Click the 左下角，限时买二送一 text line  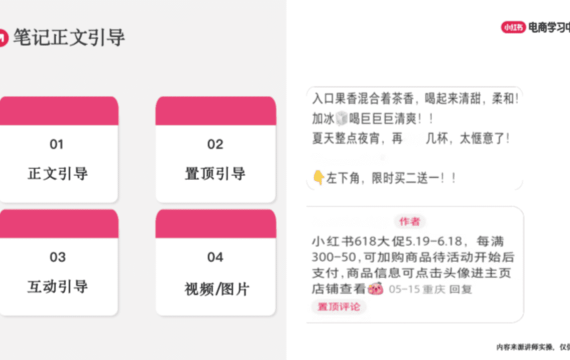[391, 178]
